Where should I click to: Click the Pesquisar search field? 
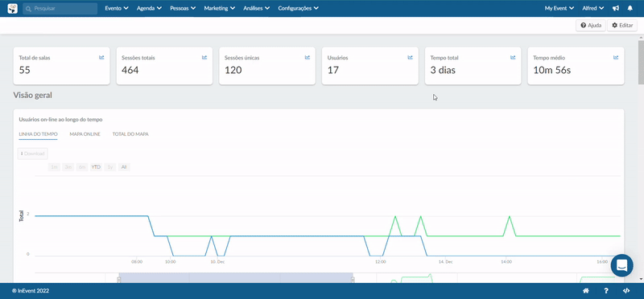click(60, 8)
